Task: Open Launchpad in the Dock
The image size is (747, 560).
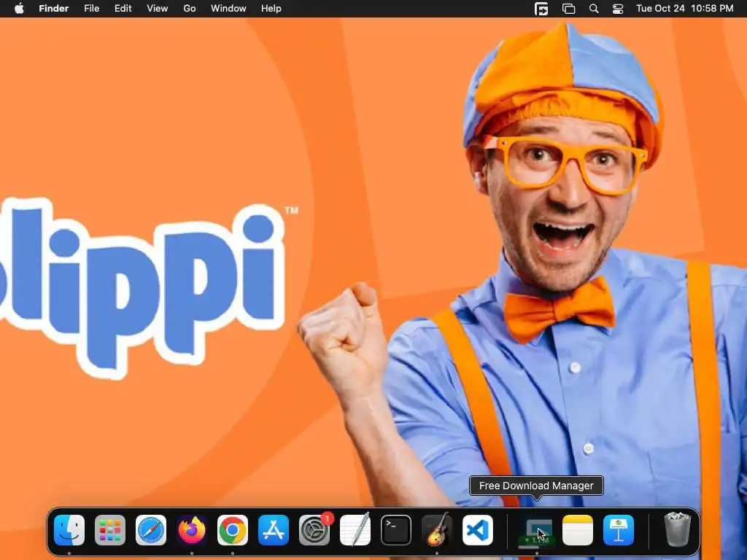Action: click(110, 530)
